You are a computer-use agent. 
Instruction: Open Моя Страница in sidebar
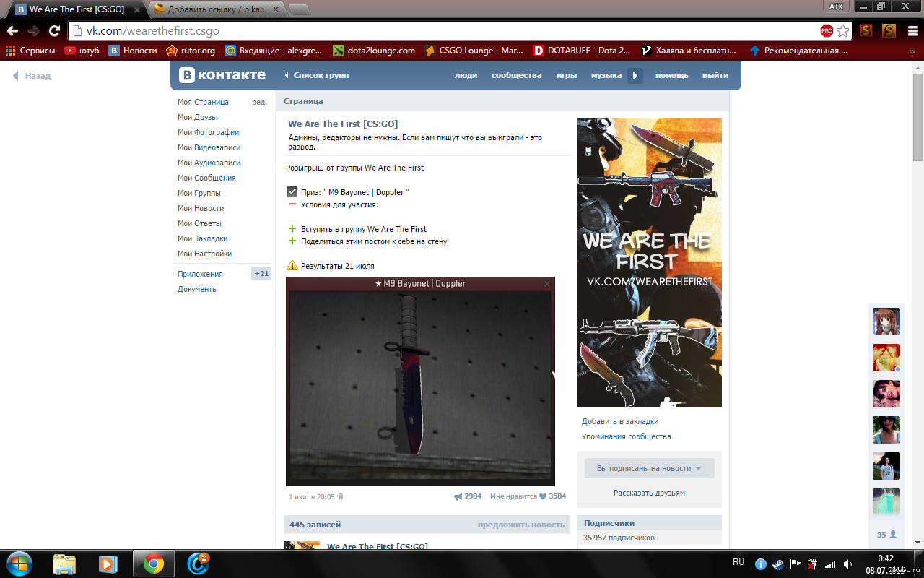pyautogui.click(x=203, y=102)
